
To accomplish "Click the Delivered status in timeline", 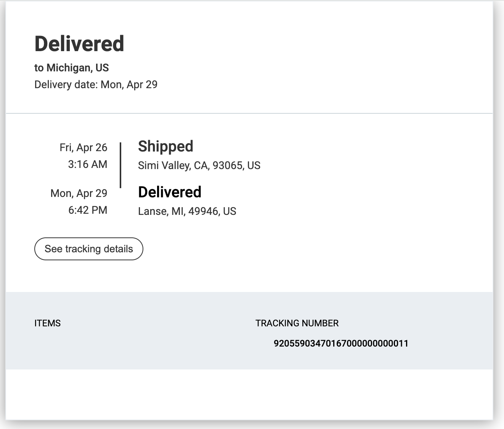I will (170, 192).
